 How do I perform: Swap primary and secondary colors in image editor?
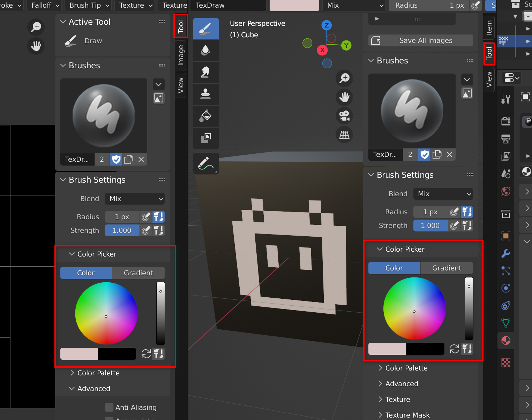click(146, 354)
